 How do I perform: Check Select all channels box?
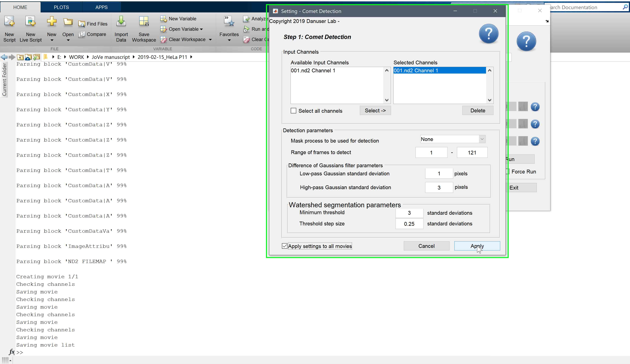[x=293, y=111]
